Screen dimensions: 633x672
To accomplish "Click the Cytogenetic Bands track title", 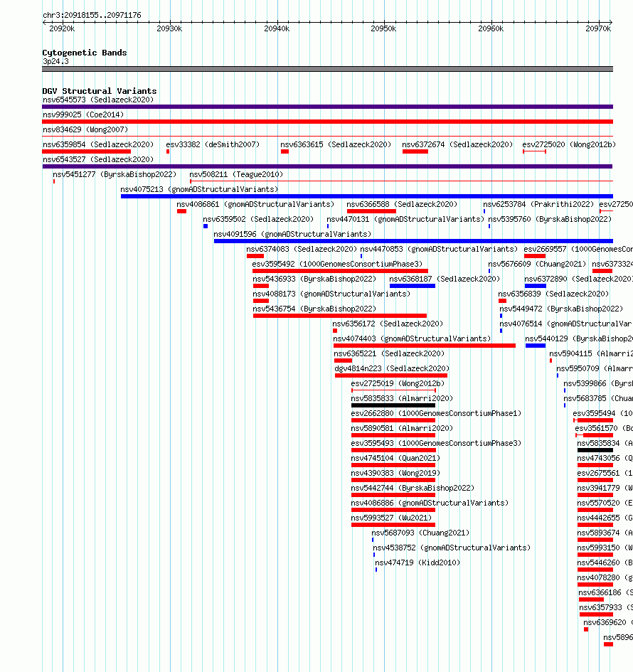I will (85, 53).
